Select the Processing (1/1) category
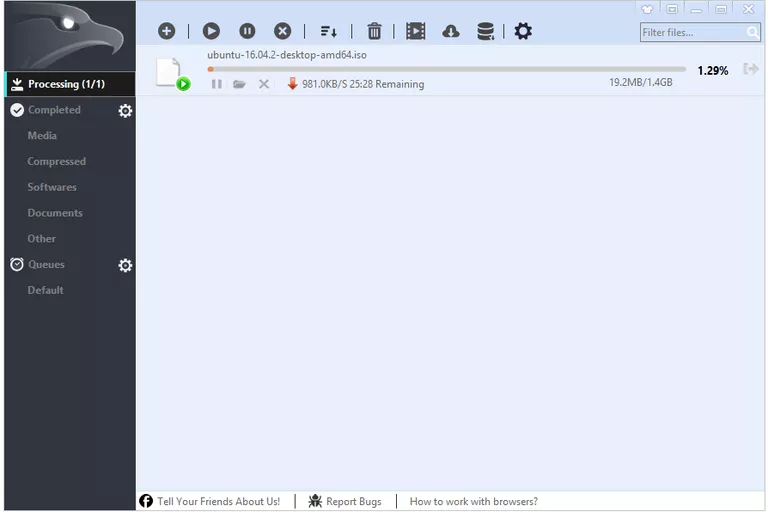Viewport: 768px width, 512px height. click(x=70, y=84)
